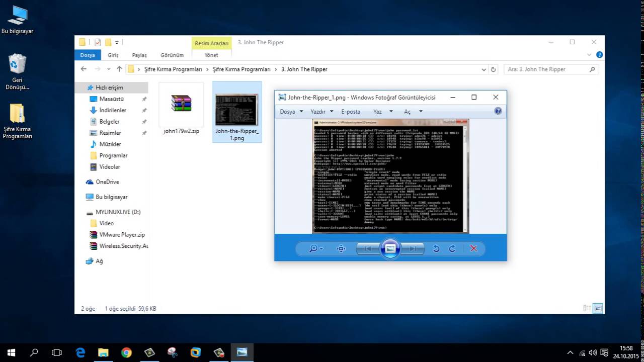644x362 pixels.
Task: Open Yaz dropdown in Photo Viewer
Action: pos(382,112)
